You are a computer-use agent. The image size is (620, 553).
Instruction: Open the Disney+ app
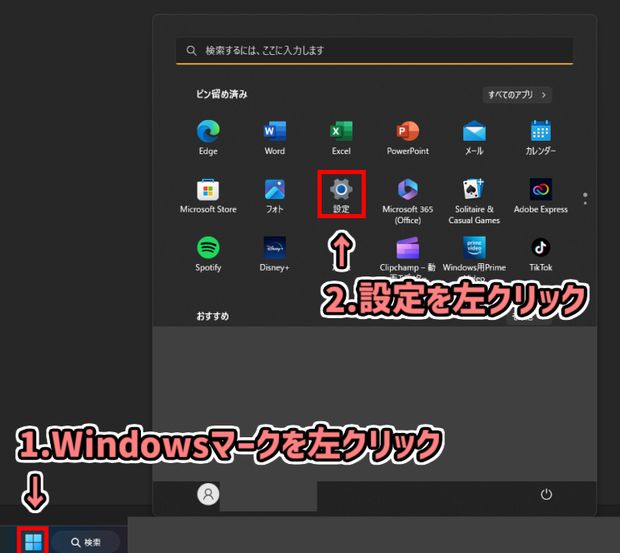pyautogui.click(x=274, y=254)
